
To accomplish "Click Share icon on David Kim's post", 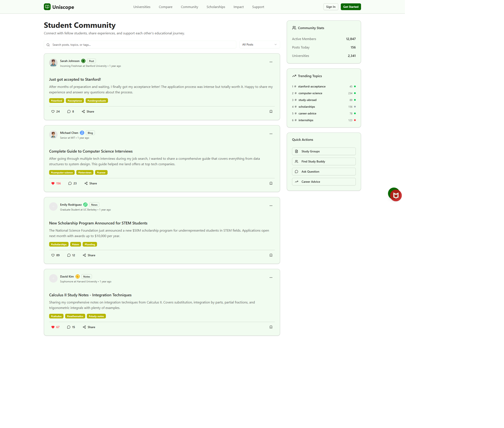I will (x=84, y=327).
